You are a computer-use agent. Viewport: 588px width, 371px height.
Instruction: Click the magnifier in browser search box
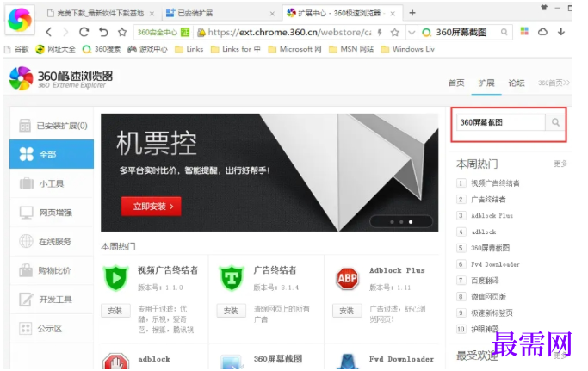click(x=504, y=32)
